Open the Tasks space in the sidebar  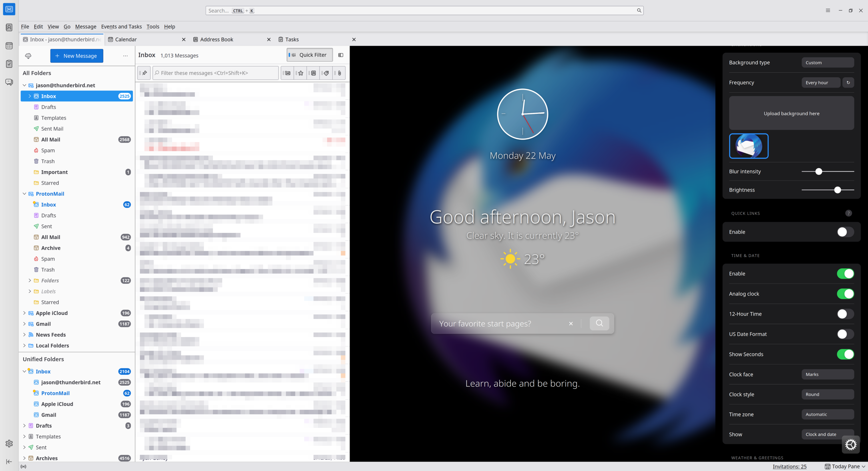pyautogui.click(x=9, y=64)
